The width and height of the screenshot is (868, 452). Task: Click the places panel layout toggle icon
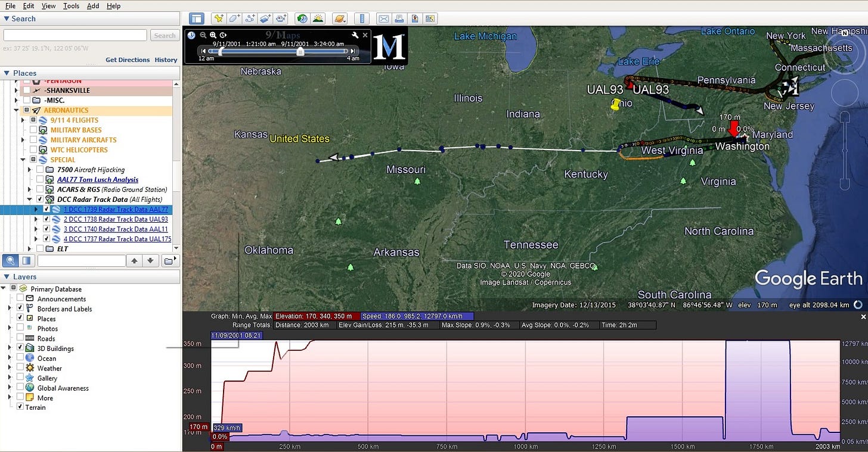coord(26,260)
